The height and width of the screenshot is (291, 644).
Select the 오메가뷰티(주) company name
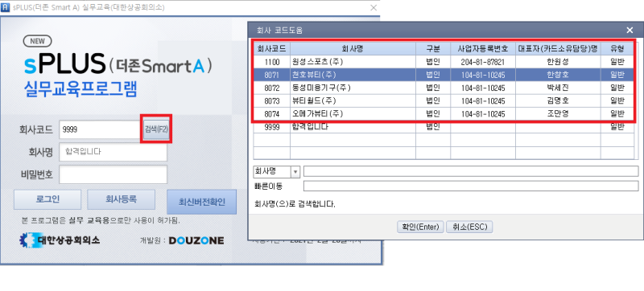(317, 113)
